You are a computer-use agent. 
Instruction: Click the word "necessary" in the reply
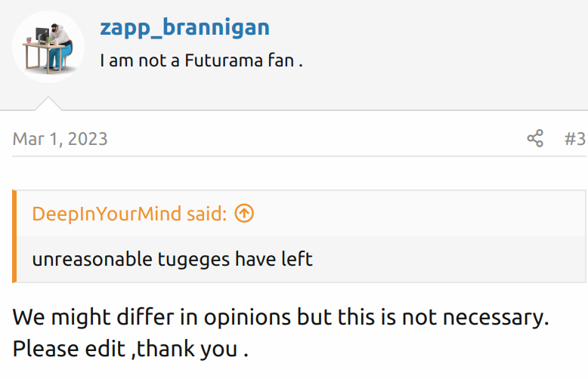point(495,317)
